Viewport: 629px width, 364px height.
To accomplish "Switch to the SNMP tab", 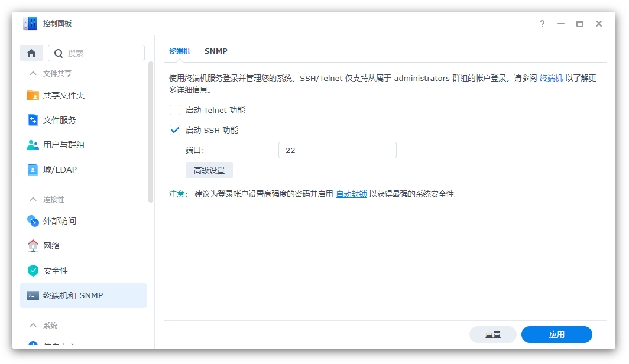I will click(216, 51).
